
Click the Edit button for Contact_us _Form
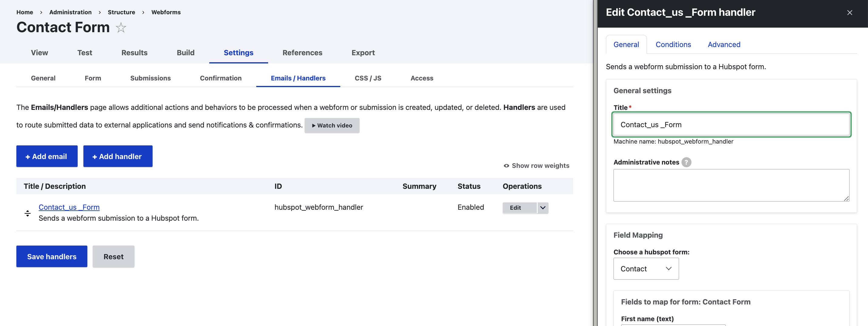click(x=519, y=208)
